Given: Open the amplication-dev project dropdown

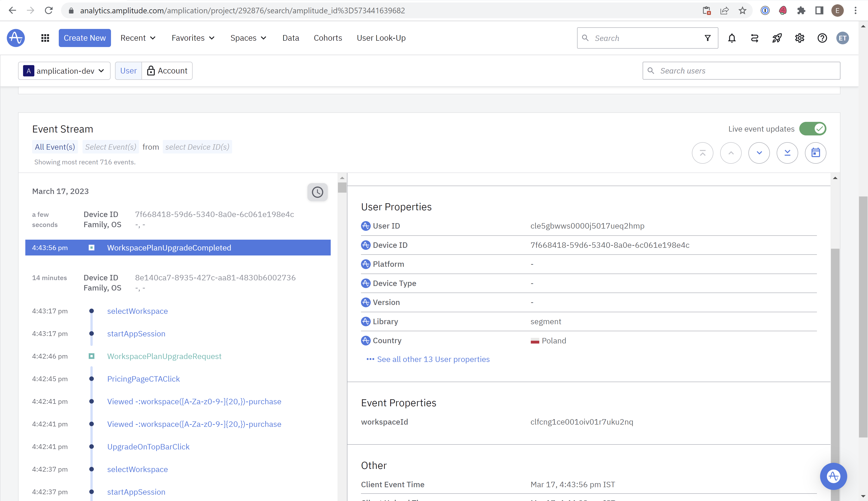Looking at the screenshot, I should pyautogui.click(x=64, y=71).
